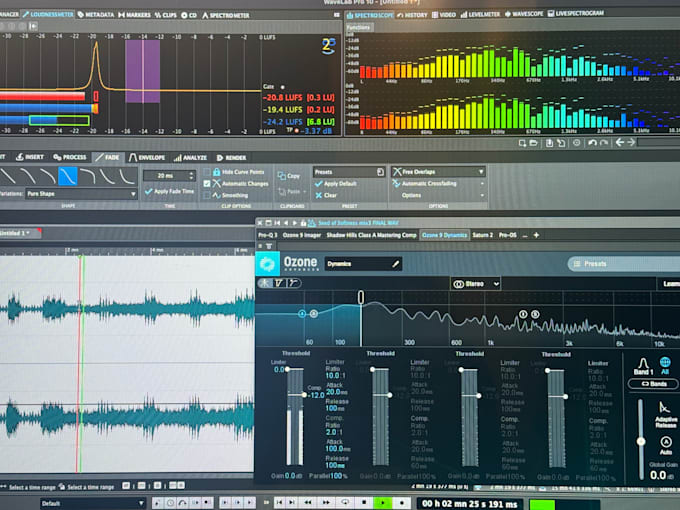Click the forward arrow in spectroscope toolbar

pyautogui.click(x=631, y=142)
